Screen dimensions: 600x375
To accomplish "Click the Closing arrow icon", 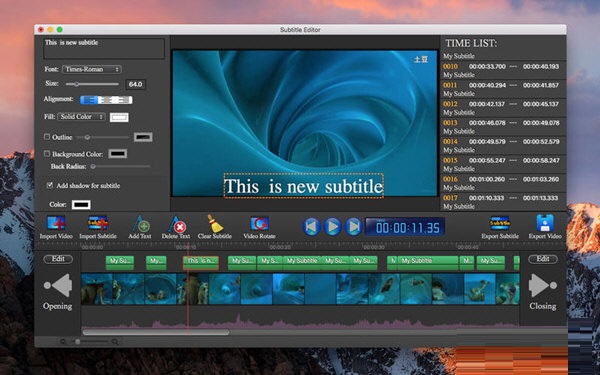I will coord(543,285).
